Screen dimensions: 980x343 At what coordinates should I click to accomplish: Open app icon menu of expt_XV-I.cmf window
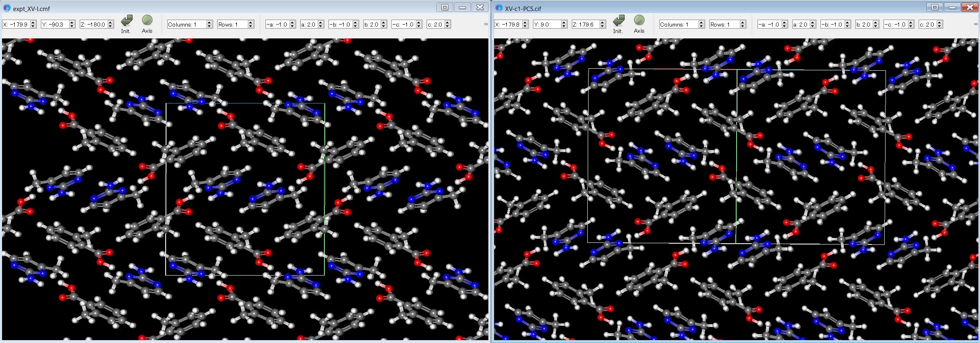7,8
